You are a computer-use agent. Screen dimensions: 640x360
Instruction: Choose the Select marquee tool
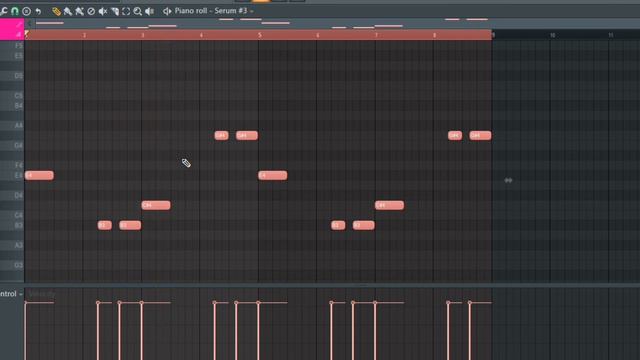pyautogui.click(x=126, y=11)
